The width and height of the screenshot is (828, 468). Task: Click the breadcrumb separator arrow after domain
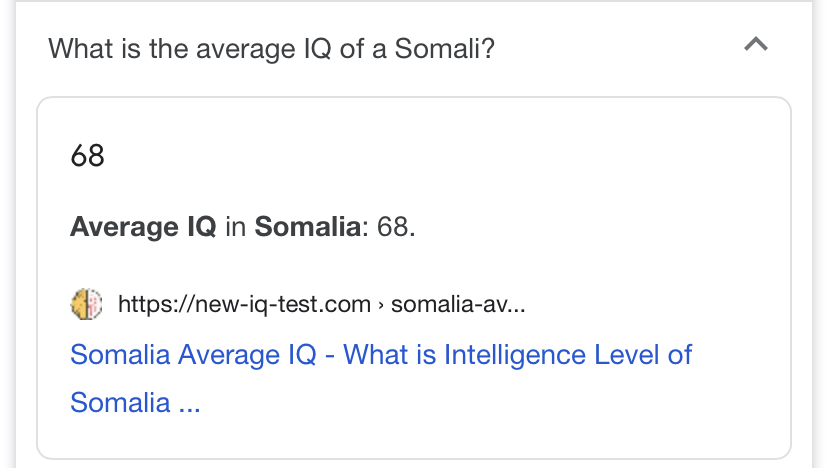(381, 305)
